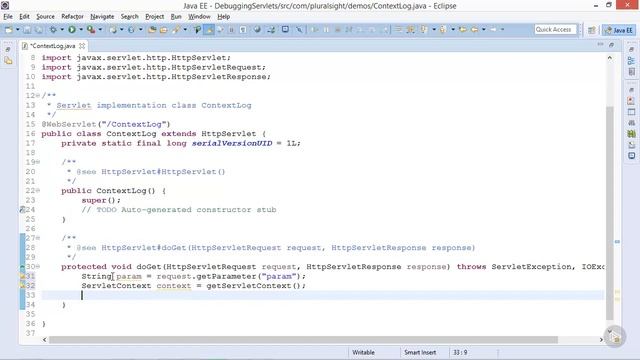Open the Data Source Explorer icon in right trim
The height and width of the screenshot is (360, 640).
(631, 134)
